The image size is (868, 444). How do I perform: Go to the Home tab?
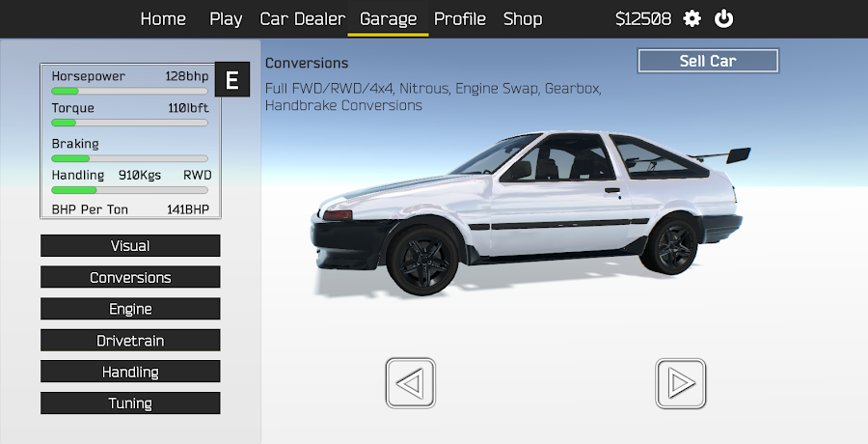pyautogui.click(x=163, y=18)
